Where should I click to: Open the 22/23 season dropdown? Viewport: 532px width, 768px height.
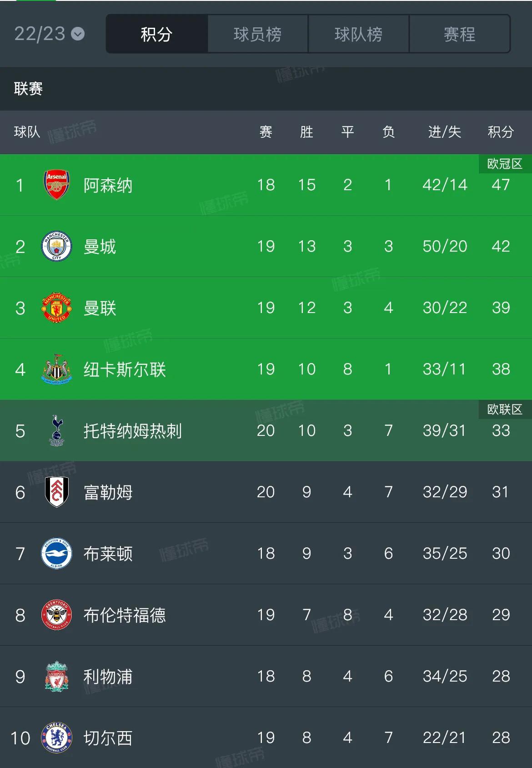coord(49,34)
